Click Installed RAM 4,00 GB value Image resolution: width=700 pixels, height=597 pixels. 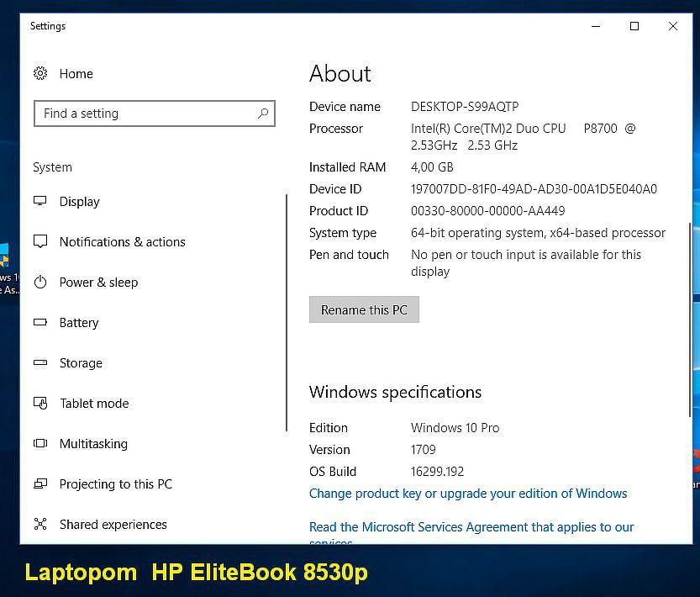pyautogui.click(x=432, y=167)
